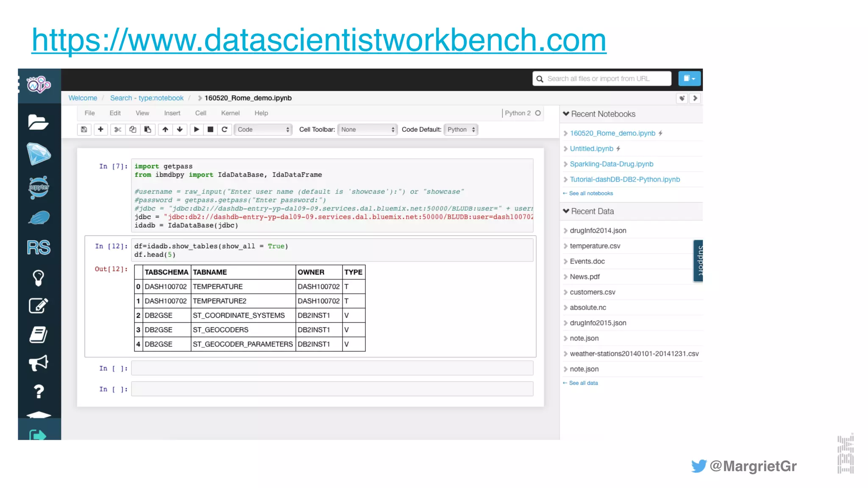This screenshot has width=868, height=488.
Task: Run the selected cell
Action: (196, 130)
